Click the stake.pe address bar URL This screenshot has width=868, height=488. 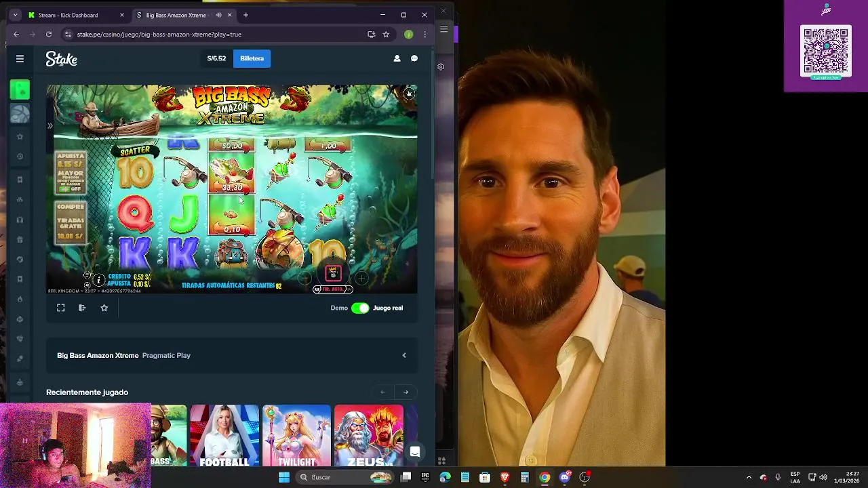[159, 34]
